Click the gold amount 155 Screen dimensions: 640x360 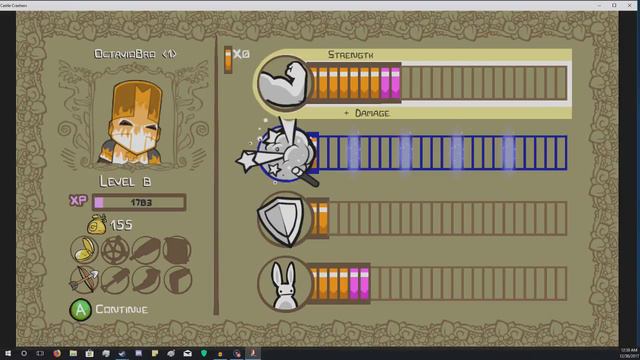(121, 225)
